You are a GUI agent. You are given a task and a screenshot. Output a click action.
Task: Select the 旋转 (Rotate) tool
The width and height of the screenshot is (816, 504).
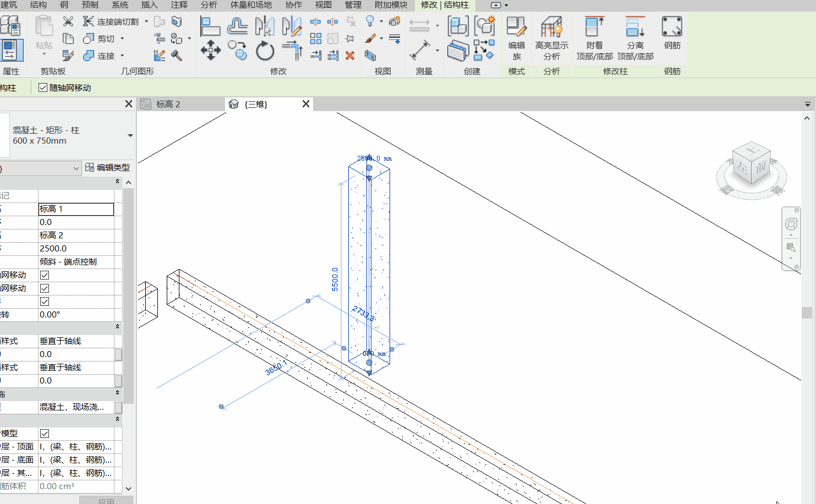265,50
